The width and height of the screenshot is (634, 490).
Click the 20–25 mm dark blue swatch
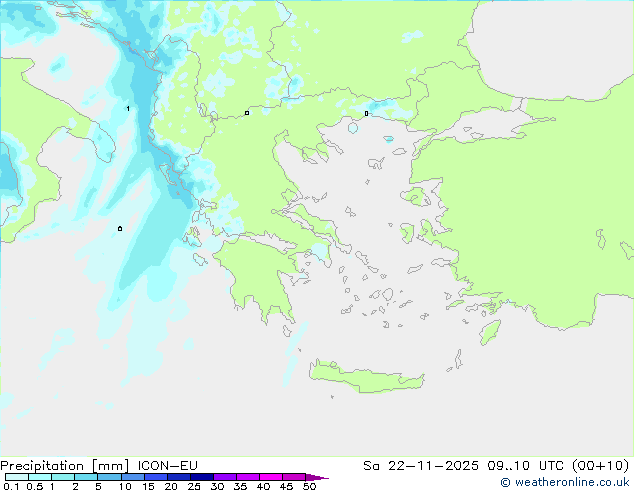click(x=178, y=477)
